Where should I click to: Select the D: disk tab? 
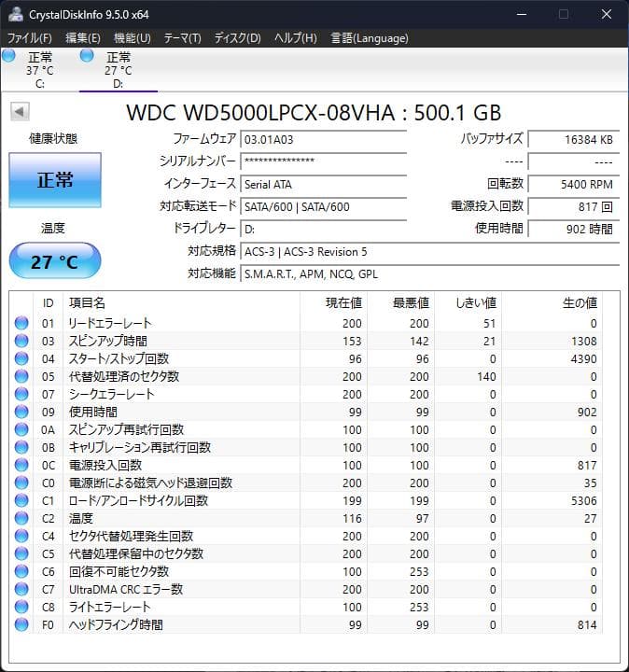pyautogui.click(x=119, y=70)
